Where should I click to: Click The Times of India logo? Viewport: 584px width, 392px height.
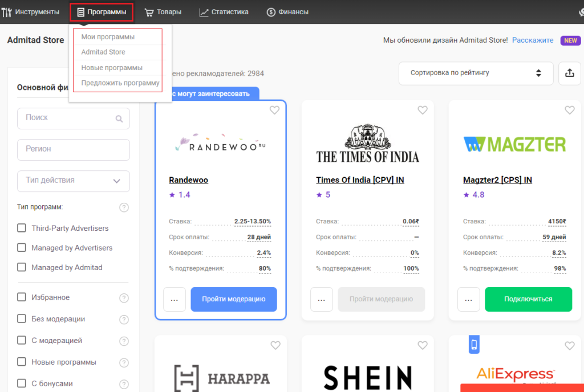pos(368,144)
